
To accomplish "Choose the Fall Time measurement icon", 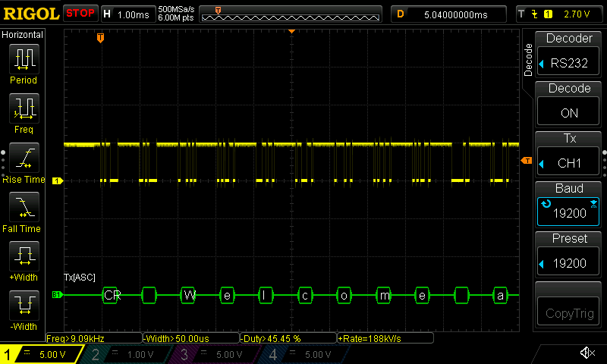I will 23,207.
